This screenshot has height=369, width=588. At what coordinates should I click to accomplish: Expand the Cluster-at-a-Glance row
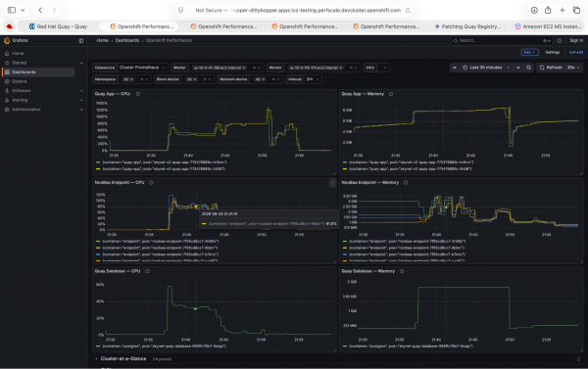click(97, 359)
